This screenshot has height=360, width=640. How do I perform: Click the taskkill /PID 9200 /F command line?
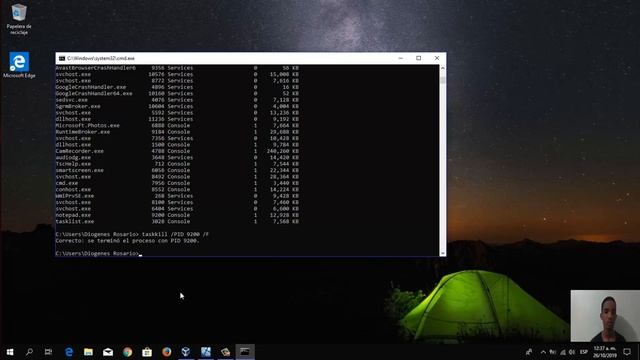pyautogui.click(x=132, y=234)
